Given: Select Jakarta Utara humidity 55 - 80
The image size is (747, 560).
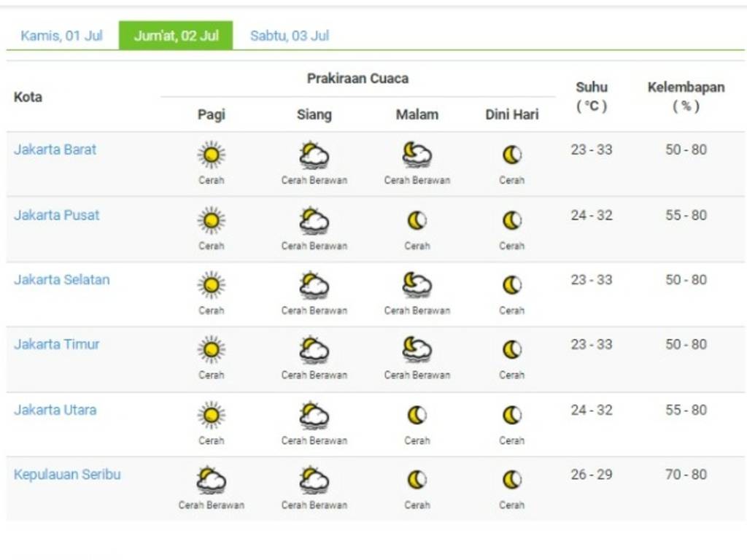Looking at the screenshot, I should [x=686, y=410].
